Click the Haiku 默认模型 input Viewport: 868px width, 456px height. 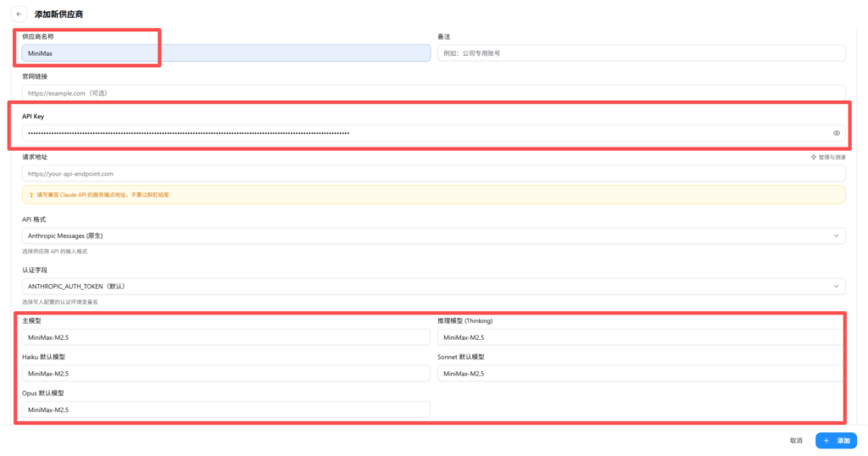pyautogui.click(x=226, y=374)
